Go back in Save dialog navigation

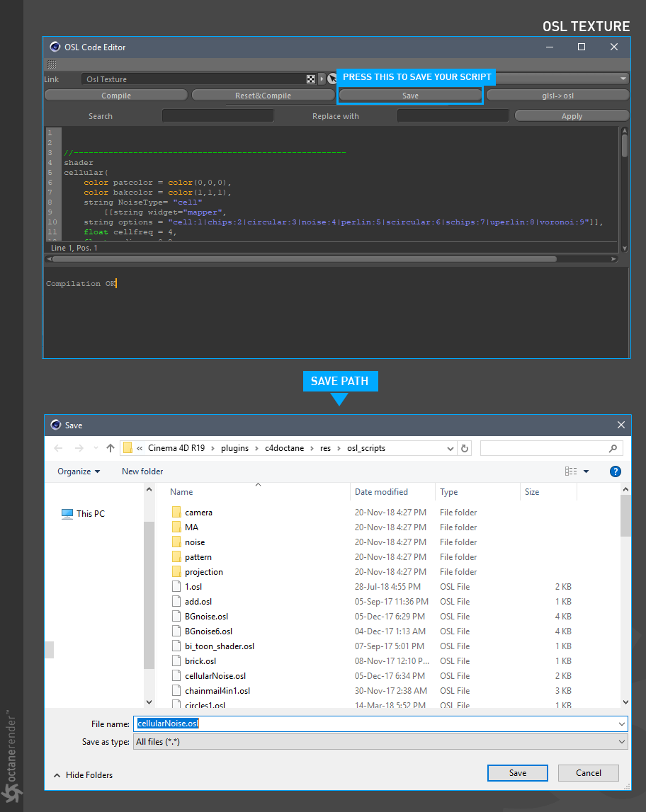point(58,448)
